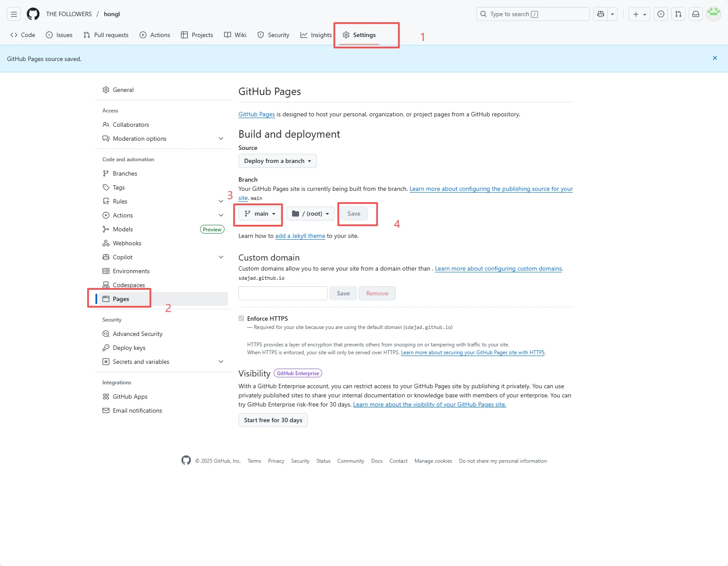Click 'Start free for 30 days' button
The image size is (728, 566).
click(x=273, y=420)
